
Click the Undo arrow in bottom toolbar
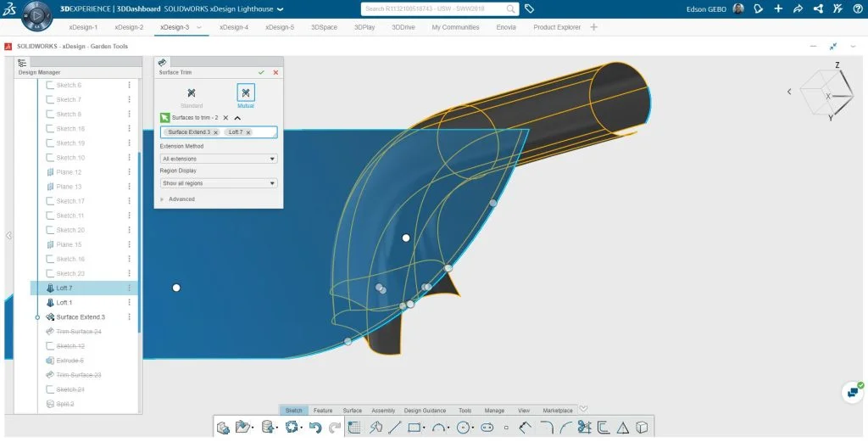tap(315, 428)
